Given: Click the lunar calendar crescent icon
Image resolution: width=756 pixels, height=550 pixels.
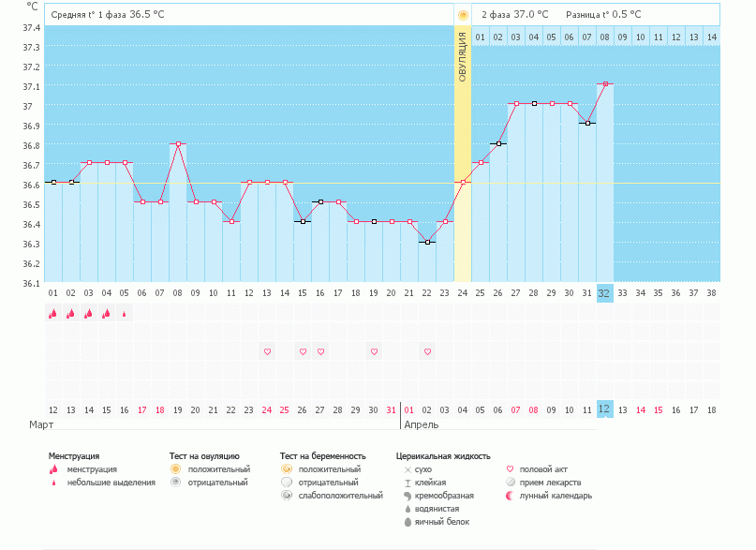Looking at the screenshot, I should [x=510, y=496].
